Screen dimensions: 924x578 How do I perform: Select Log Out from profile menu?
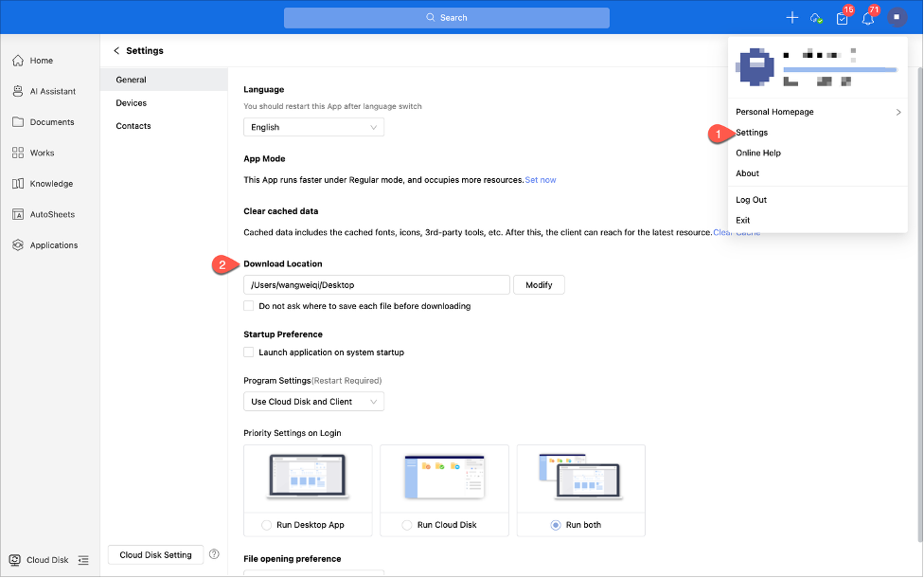point(751,200)
